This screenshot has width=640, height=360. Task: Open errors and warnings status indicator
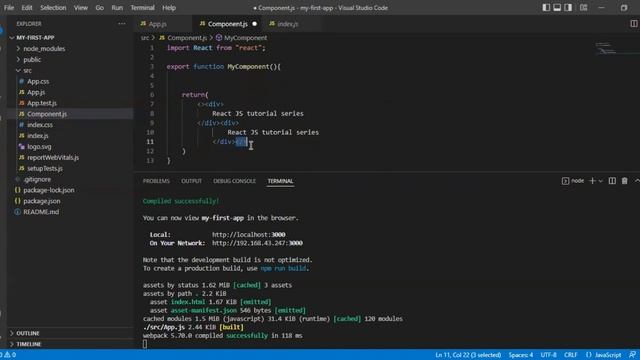(8, 355)
